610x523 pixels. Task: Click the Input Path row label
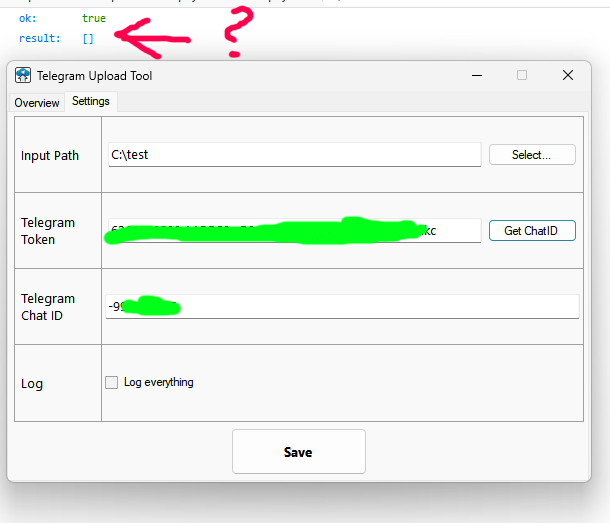50,156
